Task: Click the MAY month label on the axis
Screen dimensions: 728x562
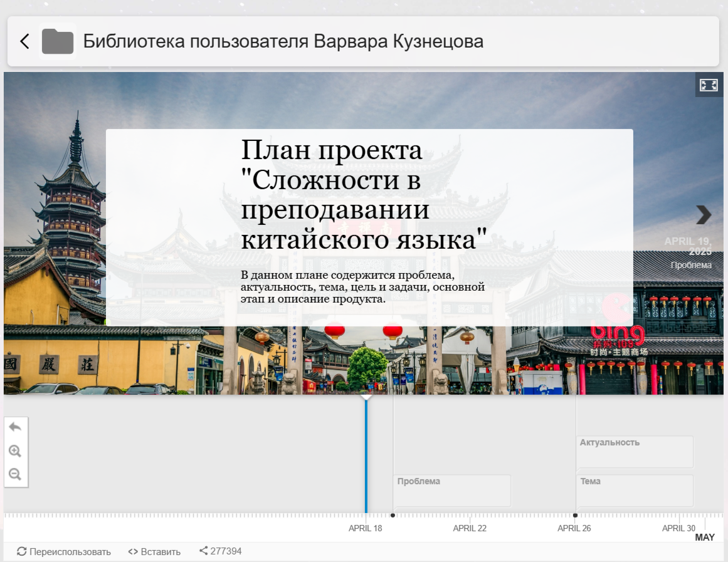Action: [x=705, y=538]
